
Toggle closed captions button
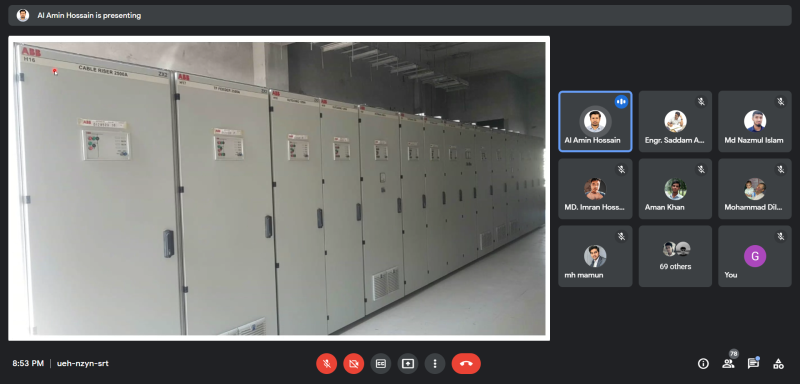point(381,364)
